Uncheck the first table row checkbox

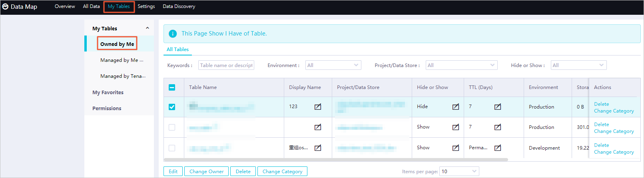tap(172, 107)
